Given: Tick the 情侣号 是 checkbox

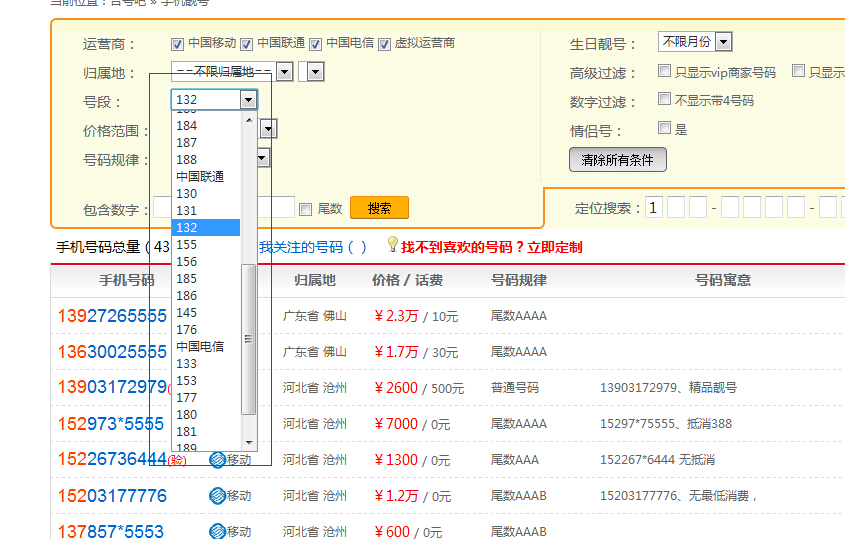Looking at the screenshot, I should [664, 127].
